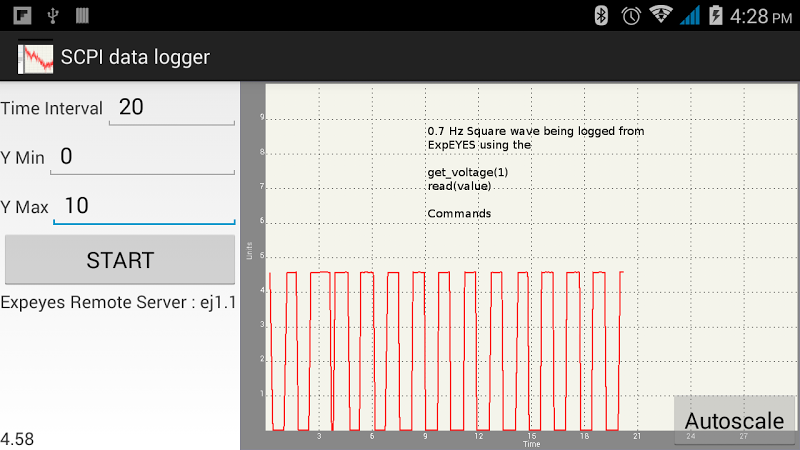Image resolution: width=800 pixels, height=450 pixels.
Task: Focus the Time Interval input field
Action: 172,108
